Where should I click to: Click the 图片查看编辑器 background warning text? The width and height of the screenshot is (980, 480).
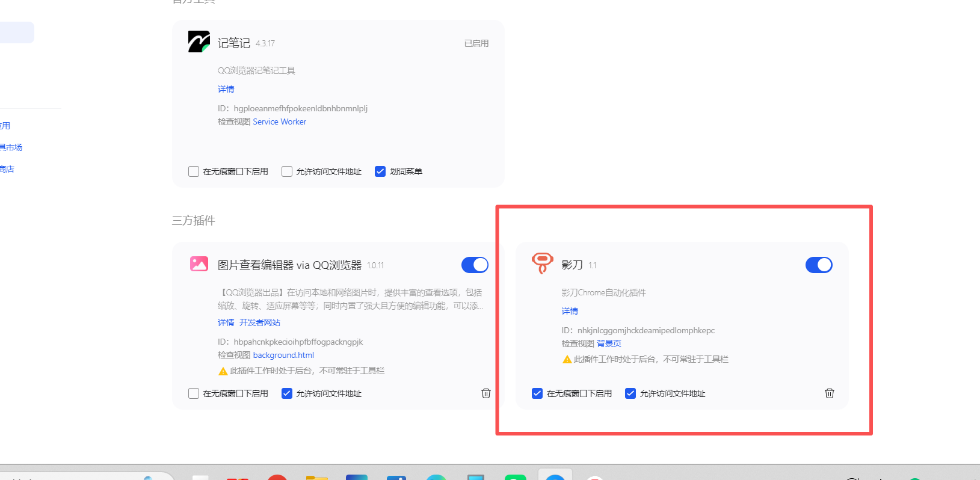click(307, 371)
